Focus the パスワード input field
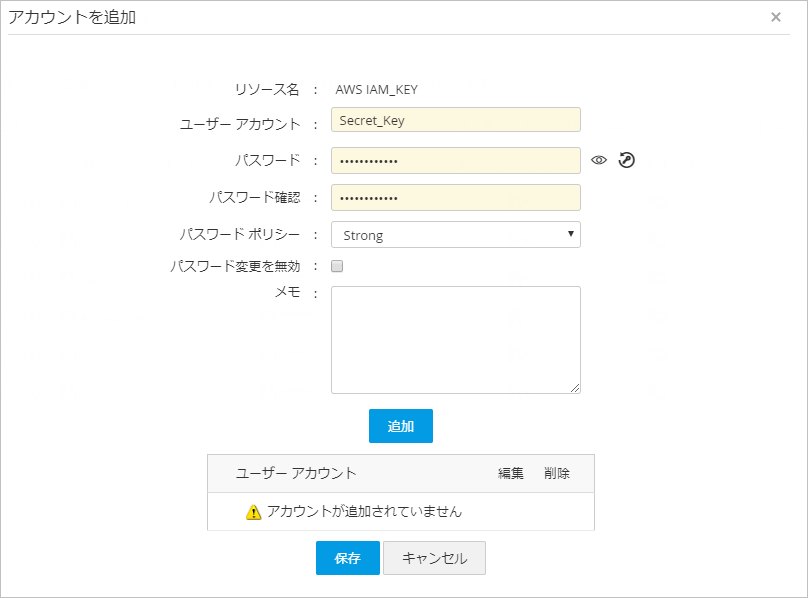This screenshot has height=598, width=808. (x=456, y=160)
